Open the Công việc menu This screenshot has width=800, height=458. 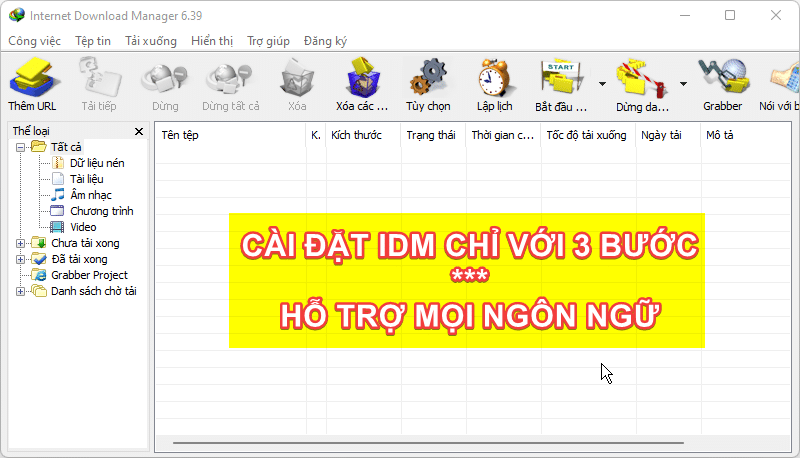coord(34,41)
